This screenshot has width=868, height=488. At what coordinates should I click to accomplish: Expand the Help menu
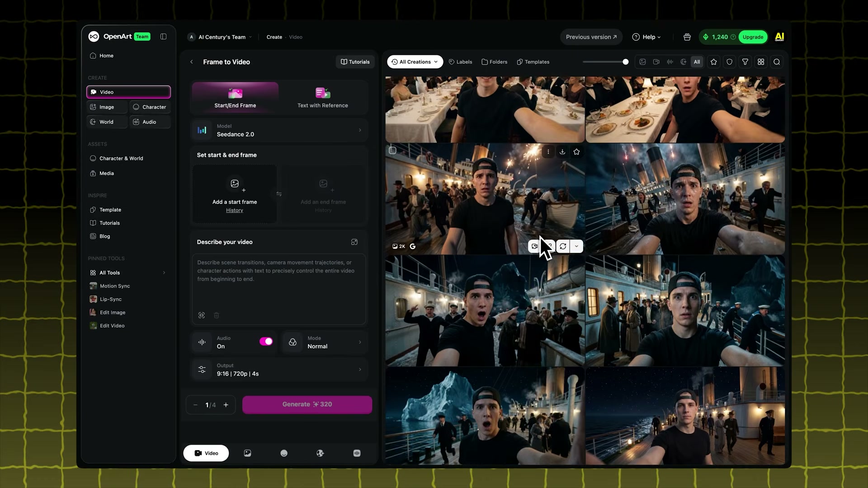(x=646, y=37)
